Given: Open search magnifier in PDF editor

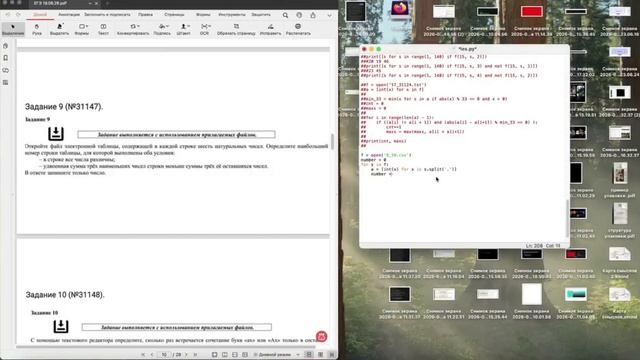Looking at the screenshot, I should (x=285, y=15).
